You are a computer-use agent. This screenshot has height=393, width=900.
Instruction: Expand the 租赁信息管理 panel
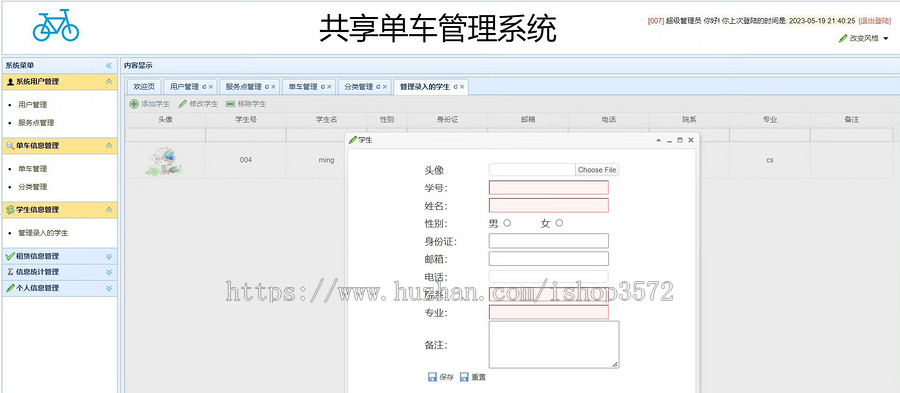click(109, 256)
